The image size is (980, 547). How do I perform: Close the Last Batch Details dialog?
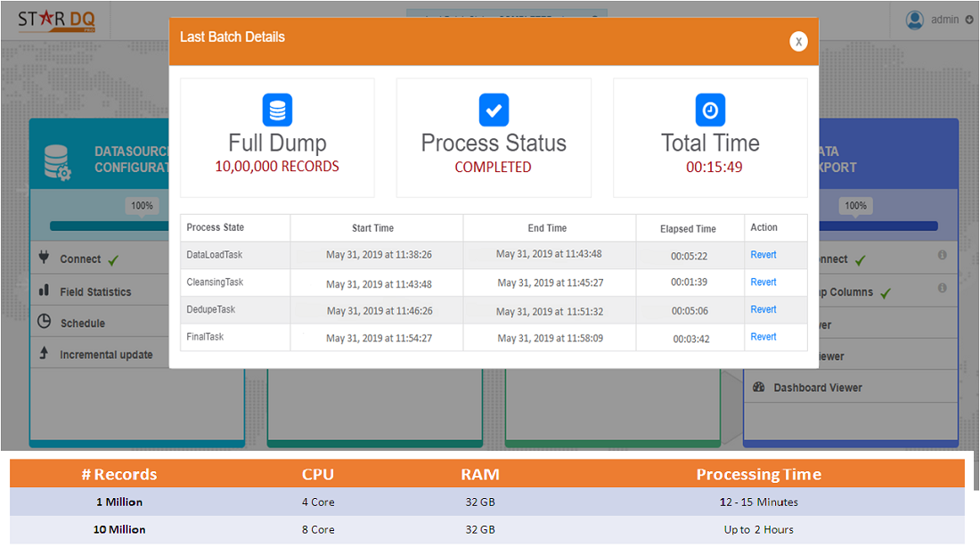(798, 41)
